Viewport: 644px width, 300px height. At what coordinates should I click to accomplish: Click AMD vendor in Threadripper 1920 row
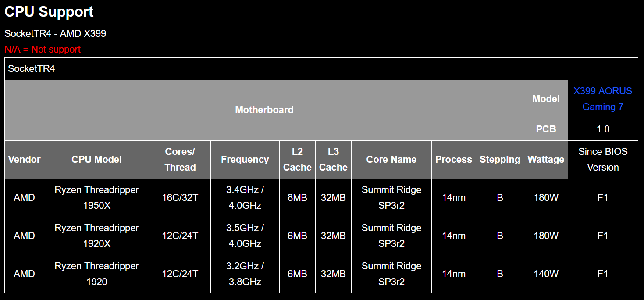pyautogui.click(x=25, y=274)
